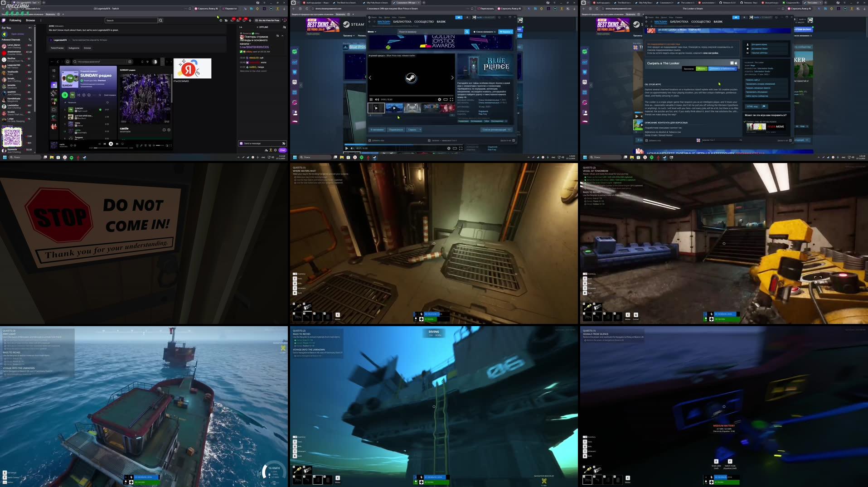Expand the arrow next to the Скрыть button
The height and width of the screenshot is (487, 868).
(x=420, y=130)
